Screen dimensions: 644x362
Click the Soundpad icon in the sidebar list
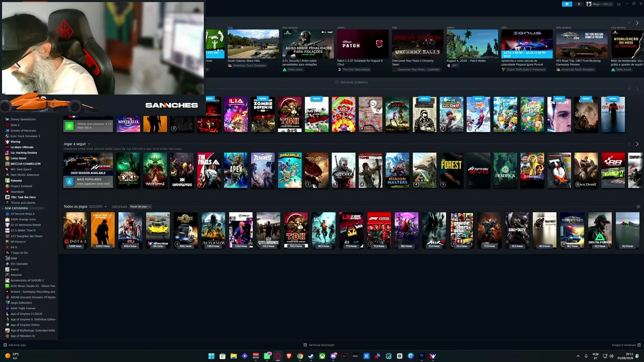(x=7, y=192)
